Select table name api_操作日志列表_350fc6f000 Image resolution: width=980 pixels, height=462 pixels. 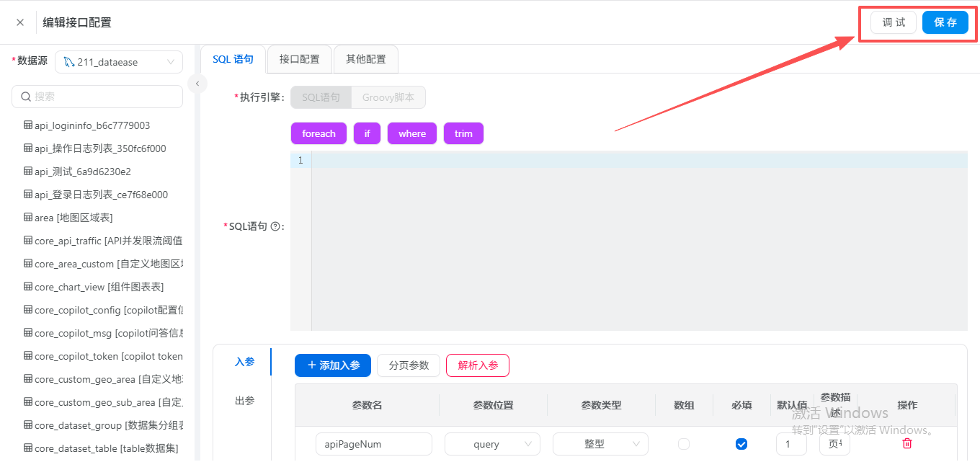point(100,148)
